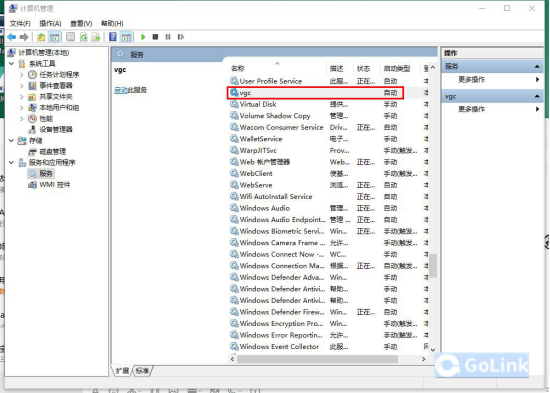The height and width of the screenshot is (393, 550).
Task: Collapse the 服务和应用程序 tree node
Action: (11, 162)
